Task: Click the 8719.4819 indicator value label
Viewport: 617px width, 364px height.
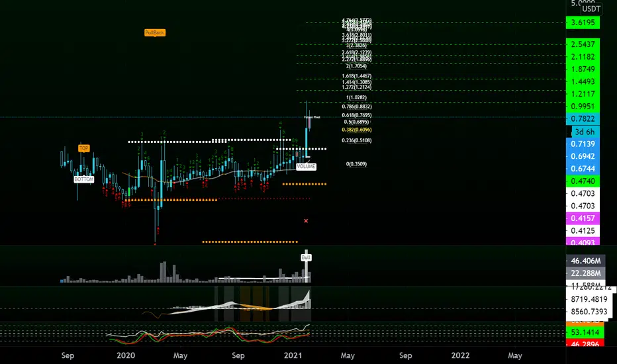Action: point(589,299)
